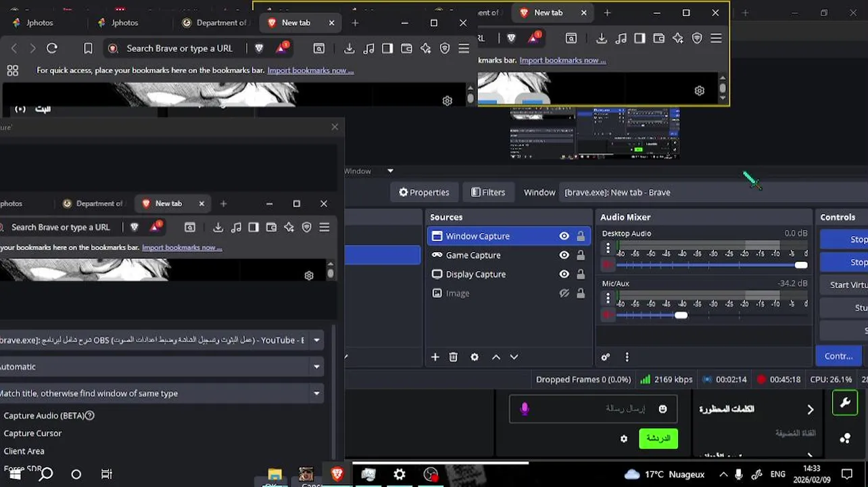Click the Mic/Aux volume slider

[711, 315]
